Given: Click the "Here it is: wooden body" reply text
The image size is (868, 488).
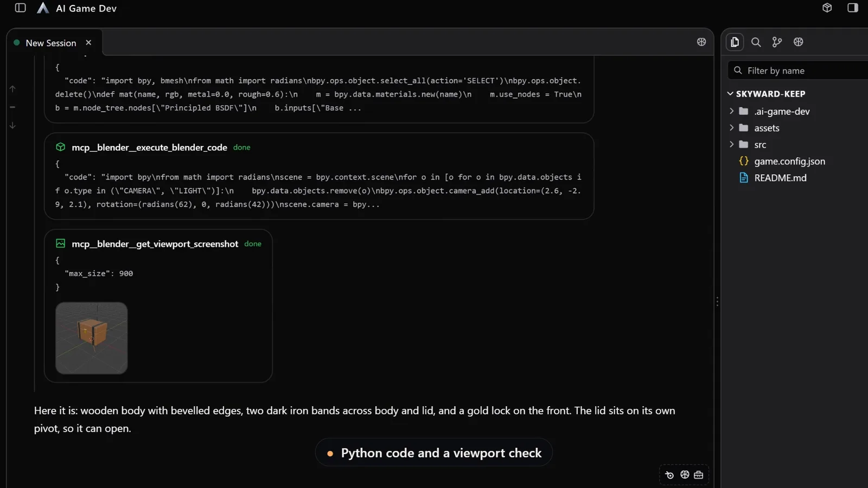Looking at the screenshot, I should click(355, 419).
